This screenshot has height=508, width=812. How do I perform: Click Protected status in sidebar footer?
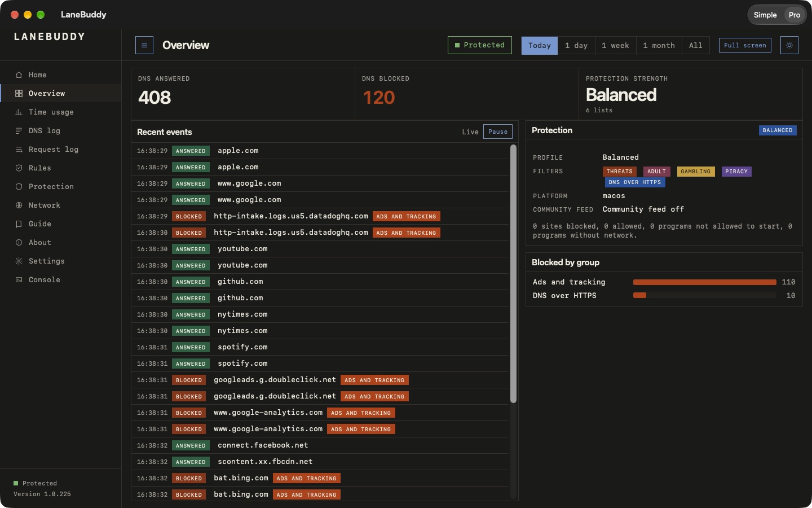36,483
